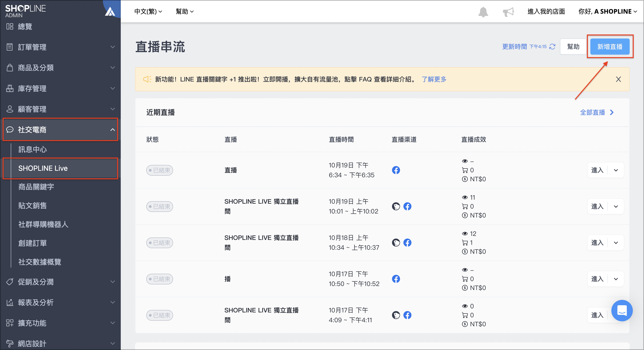This screenshot has height=350, width=644.
Task: Click the cart icon showing 1 order
Action: tap(465, 243)
